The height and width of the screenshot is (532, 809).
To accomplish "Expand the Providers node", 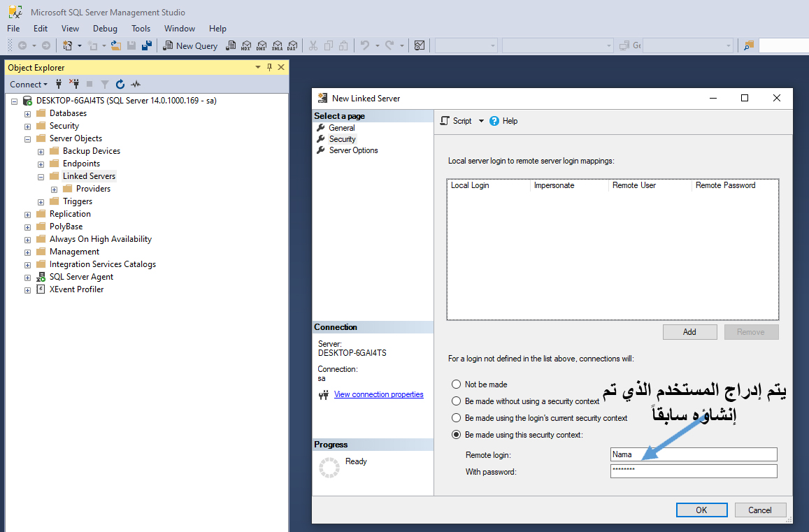I will (54, 189).
